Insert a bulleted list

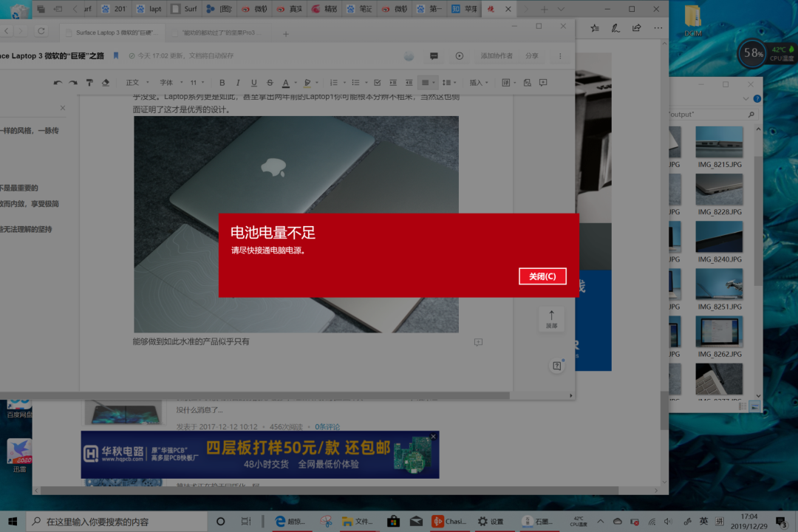355,83
